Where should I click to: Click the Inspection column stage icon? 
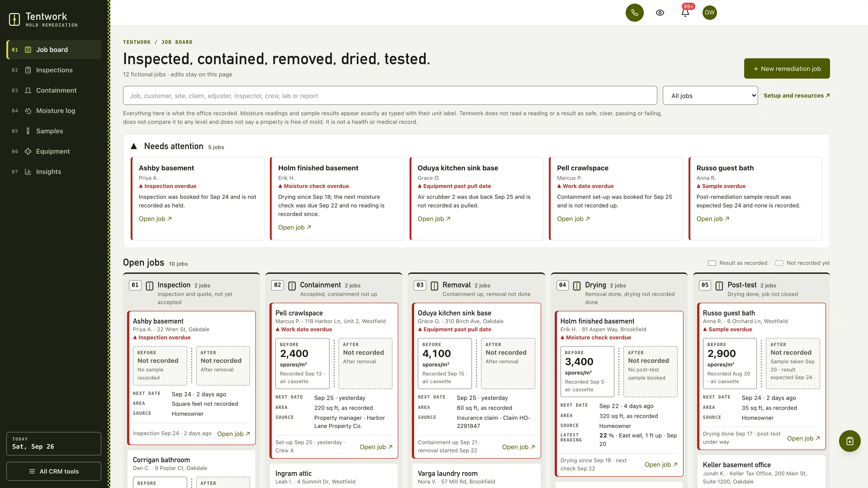[150, 286]
